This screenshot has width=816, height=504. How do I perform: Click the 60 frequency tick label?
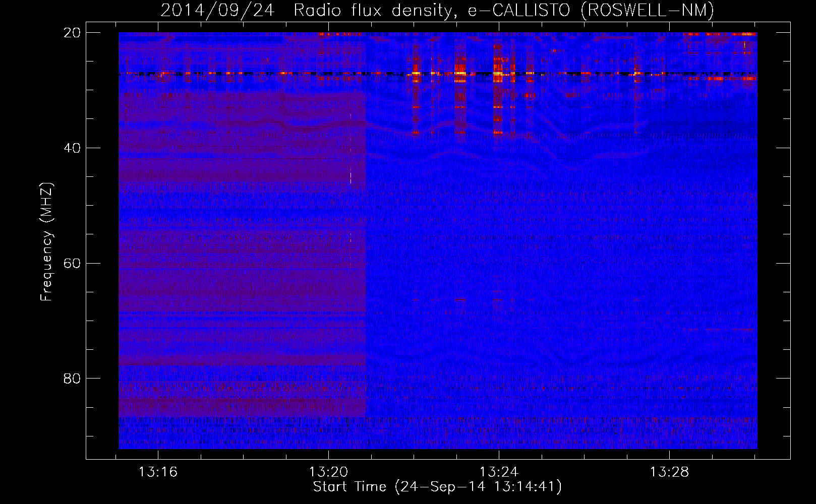point(72,264)
